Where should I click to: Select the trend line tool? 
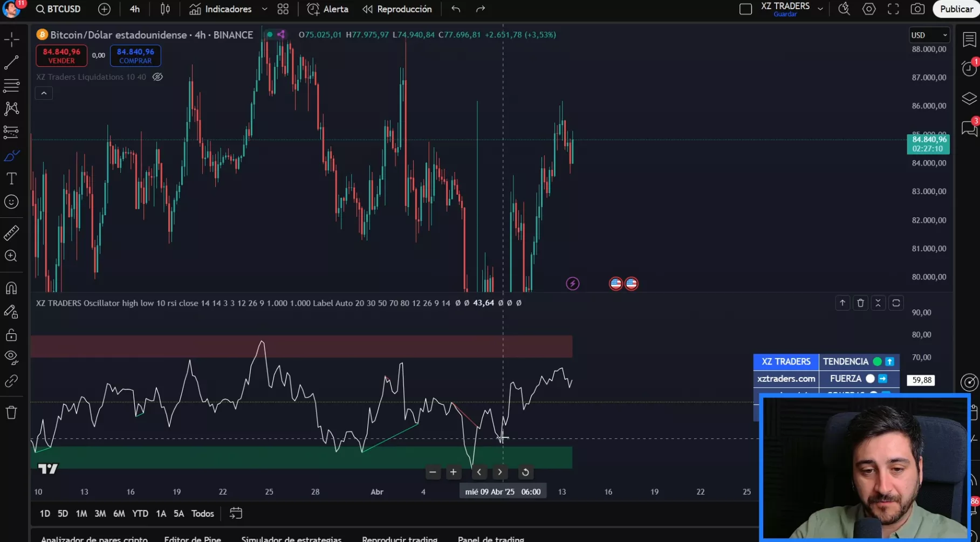[11, 63]
